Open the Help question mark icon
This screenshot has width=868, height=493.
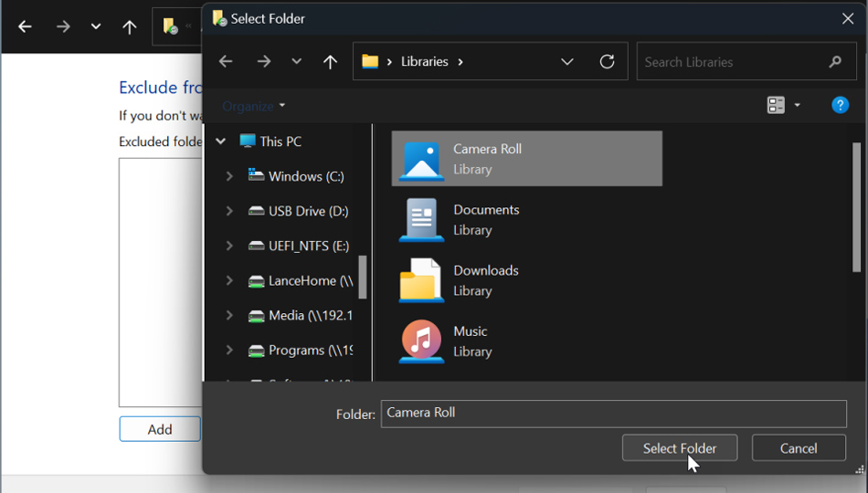[x=840, y=106]
